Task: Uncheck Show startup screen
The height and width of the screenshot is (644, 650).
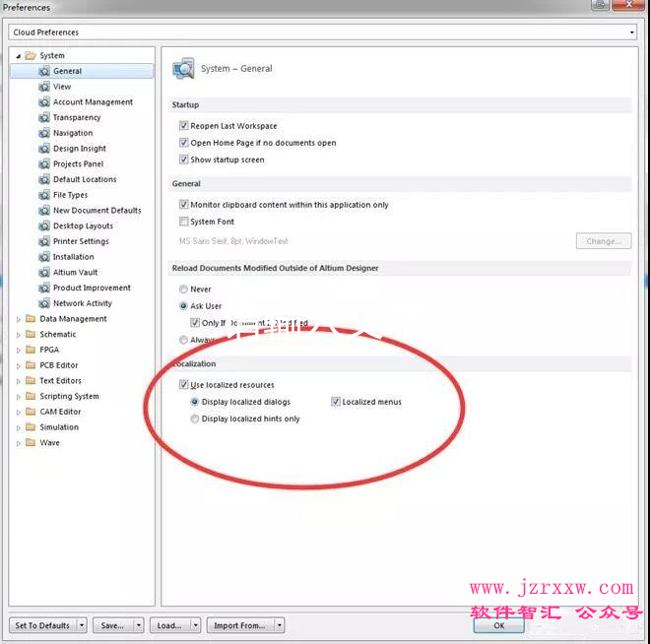Action: point(183,160)
